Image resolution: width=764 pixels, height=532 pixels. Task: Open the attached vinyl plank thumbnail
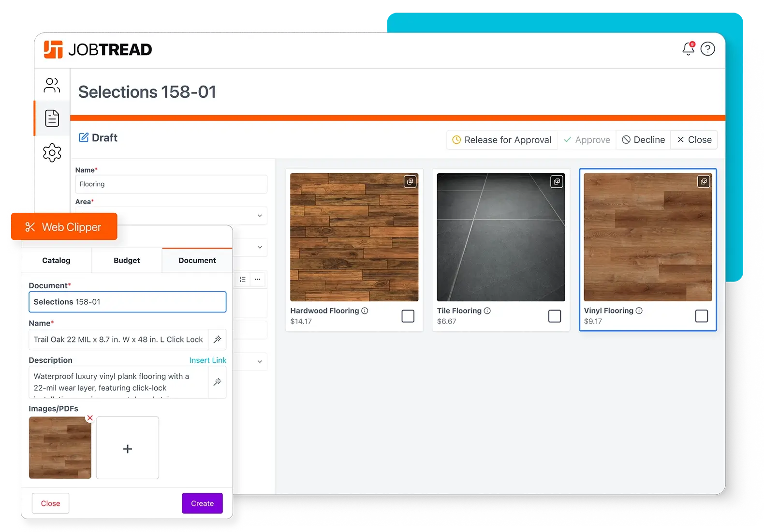pyautogui.click(x=60, y=448)
